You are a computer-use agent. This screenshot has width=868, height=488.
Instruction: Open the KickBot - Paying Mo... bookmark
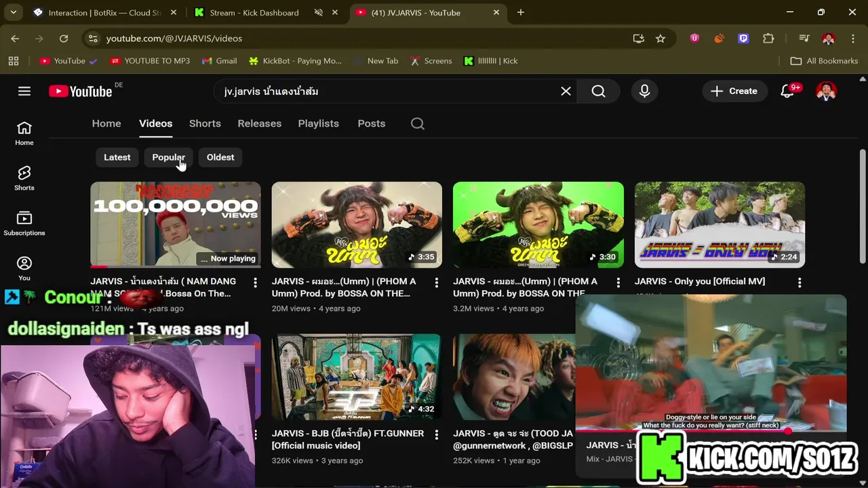tap(295, 61)
